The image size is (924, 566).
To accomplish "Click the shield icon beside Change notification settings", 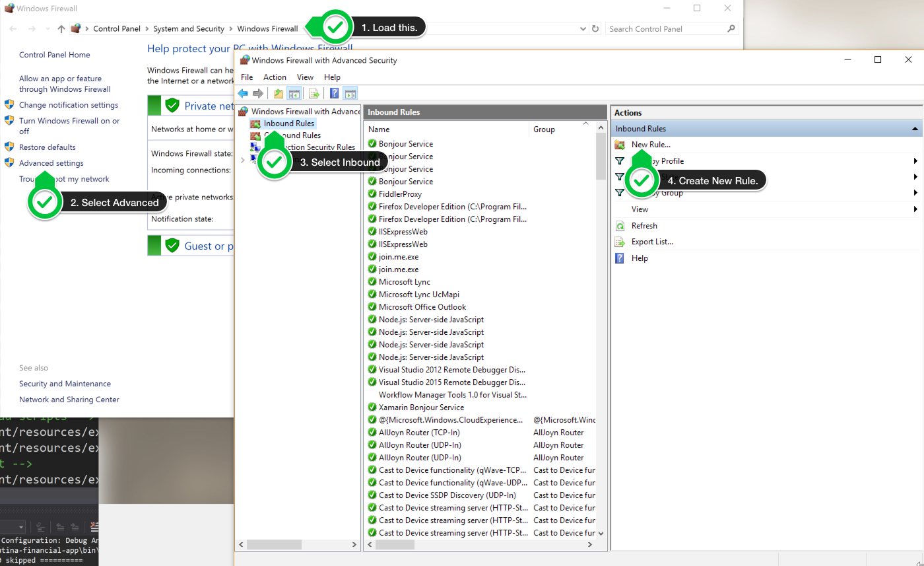I will click(9, 104).
